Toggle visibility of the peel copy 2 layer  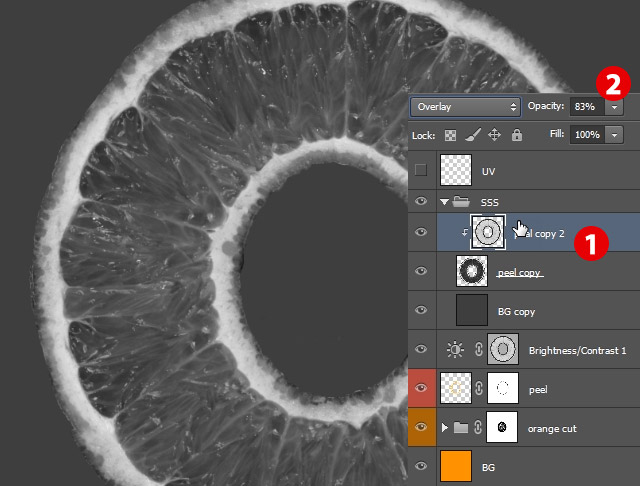pos(421,232)
